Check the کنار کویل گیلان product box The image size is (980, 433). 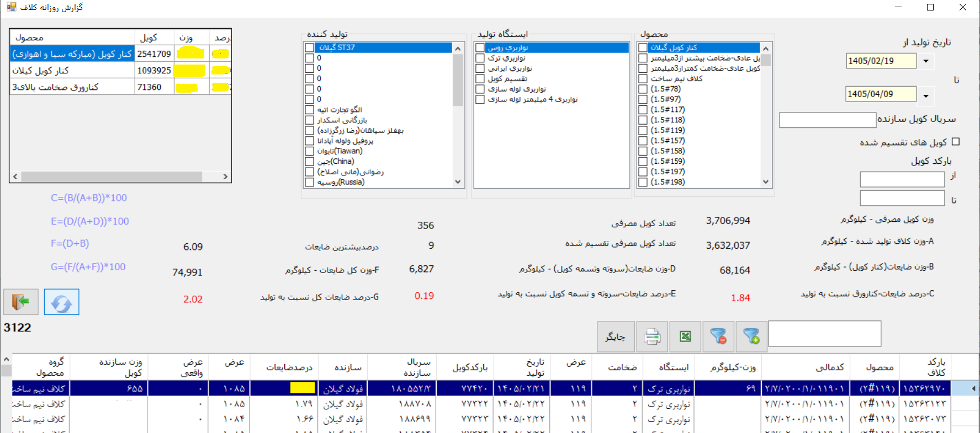pyautogui.click(x=643, y=47)
